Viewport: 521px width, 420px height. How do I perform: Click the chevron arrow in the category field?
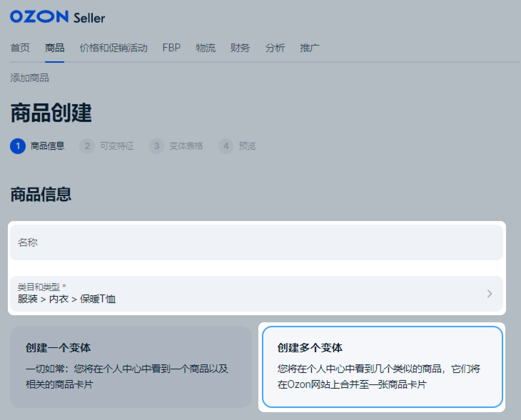490,294
